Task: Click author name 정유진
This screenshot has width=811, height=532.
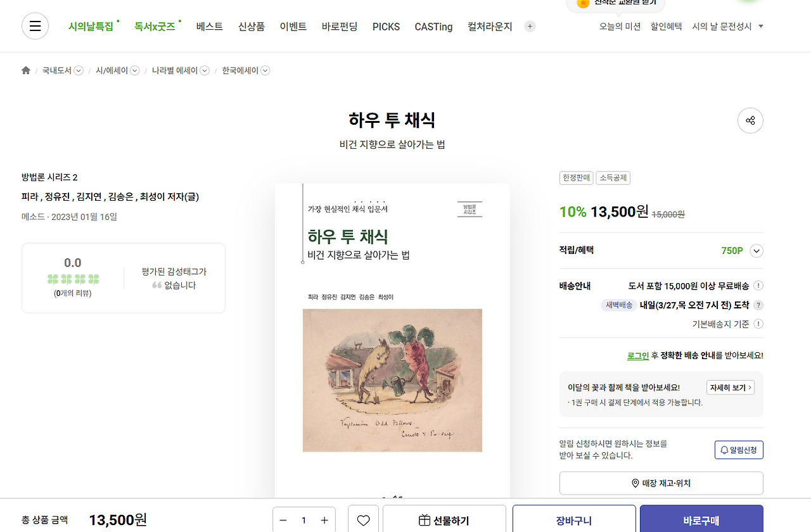Action: (57, 197)
